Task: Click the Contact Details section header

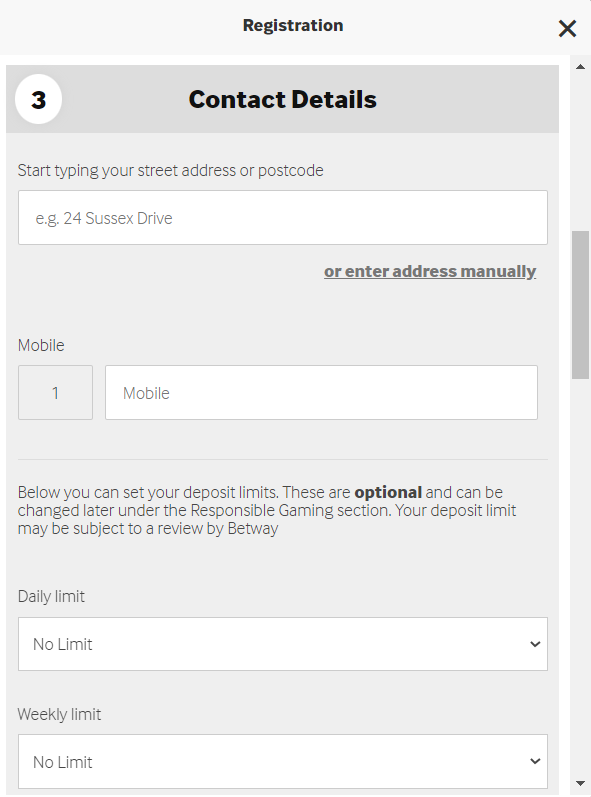Action: [283, 99]
